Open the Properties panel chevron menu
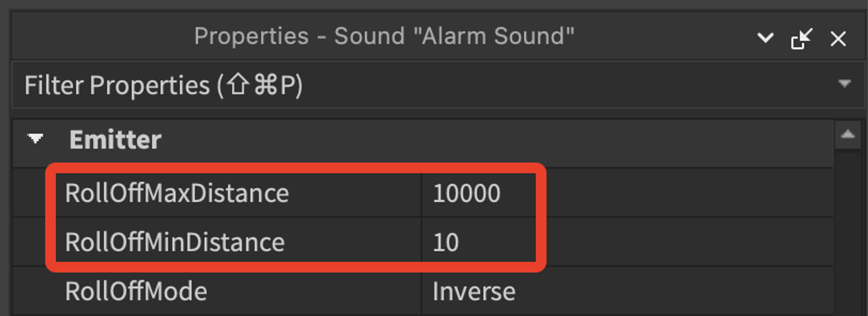Screen dimensions: 868x316 coord(765,38)
